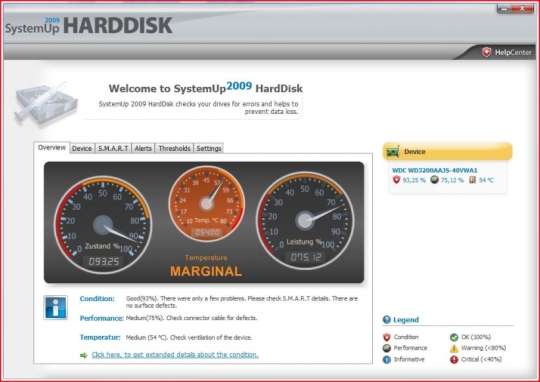Click the Informative icon in Legend
The height and width of the screenshot is (382, 540).
(387, 360)
